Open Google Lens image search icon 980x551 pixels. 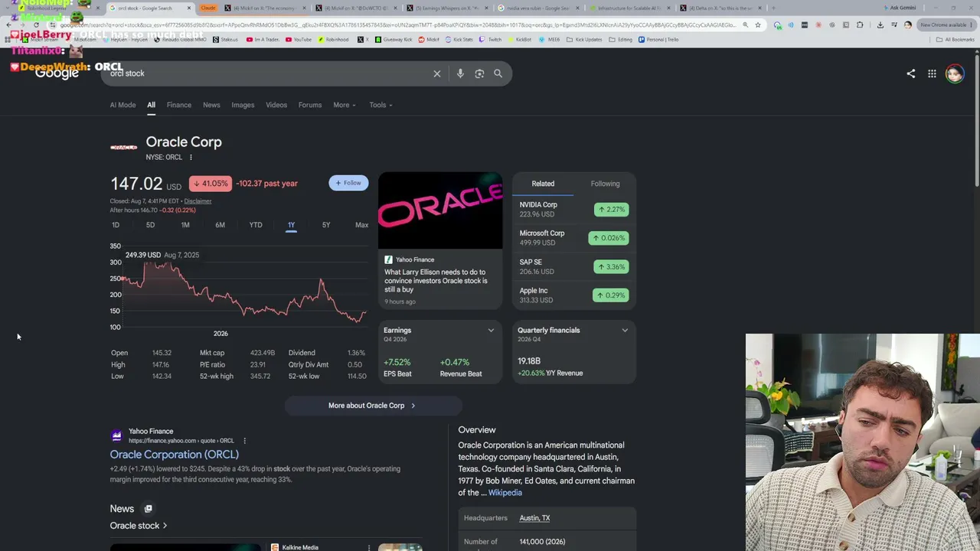tap(479, 73)
